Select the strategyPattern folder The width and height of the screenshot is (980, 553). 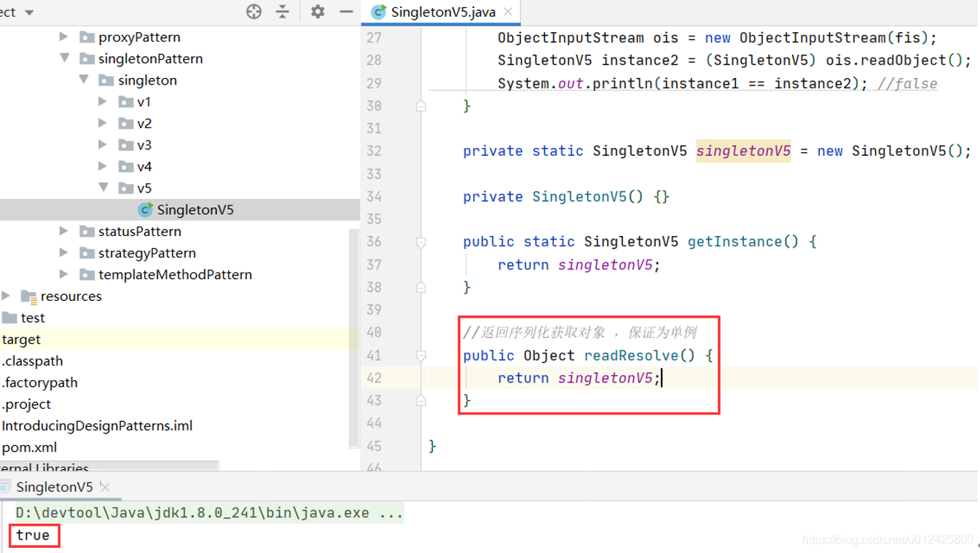(x=147, y=253)
